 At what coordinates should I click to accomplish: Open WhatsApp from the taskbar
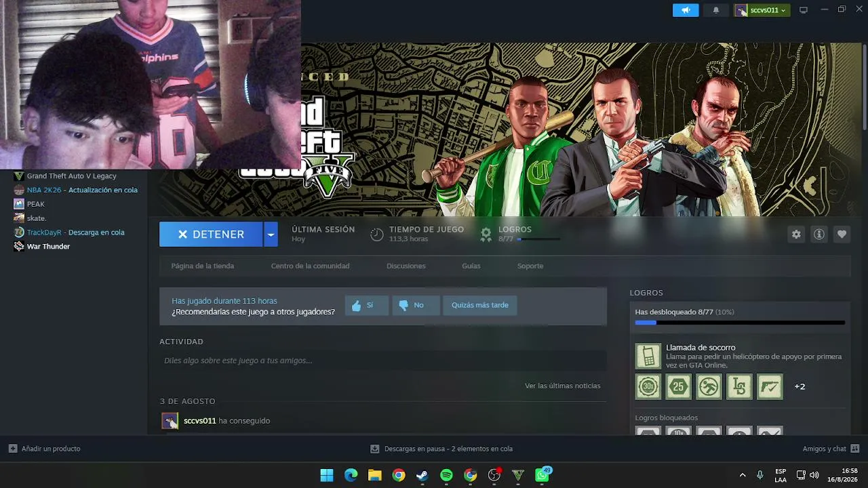point(542,475)
